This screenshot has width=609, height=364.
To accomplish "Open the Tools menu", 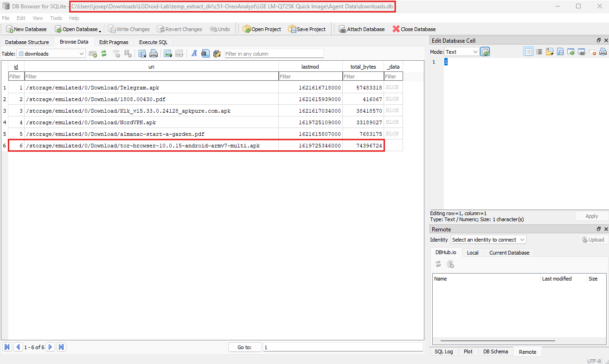I will pos(56,18).
